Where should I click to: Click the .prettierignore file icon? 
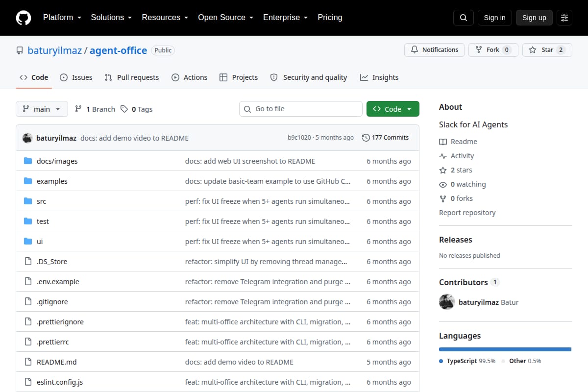click(x=28, y=322)
